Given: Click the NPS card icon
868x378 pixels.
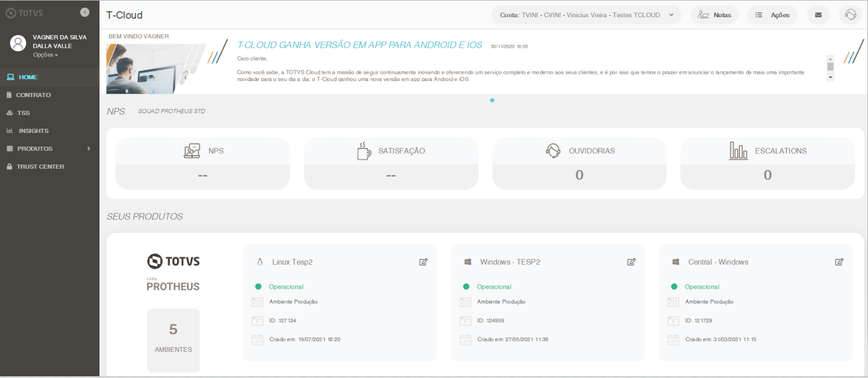Looking at the screenshot, I should [x=192, y=151].
